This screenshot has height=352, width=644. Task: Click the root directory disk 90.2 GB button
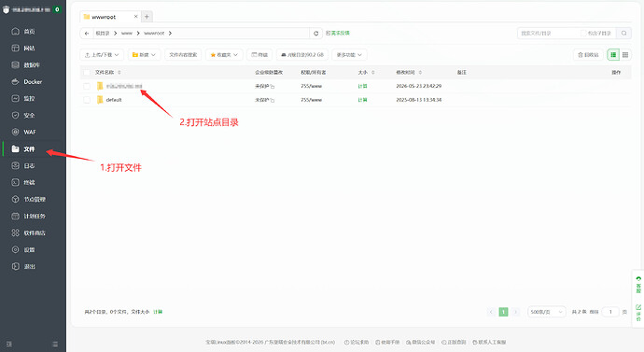[301, 55]
